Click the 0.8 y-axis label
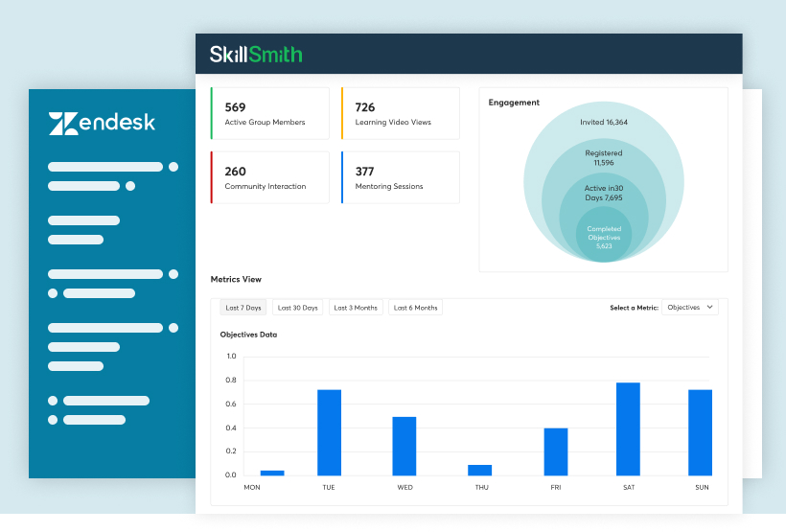 tap(231, 381)
